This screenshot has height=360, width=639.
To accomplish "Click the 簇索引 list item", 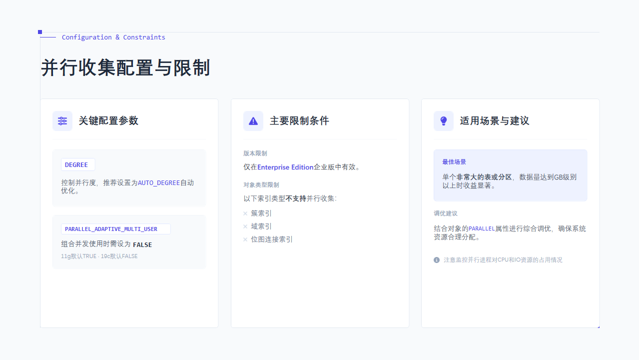I will 261,213.
